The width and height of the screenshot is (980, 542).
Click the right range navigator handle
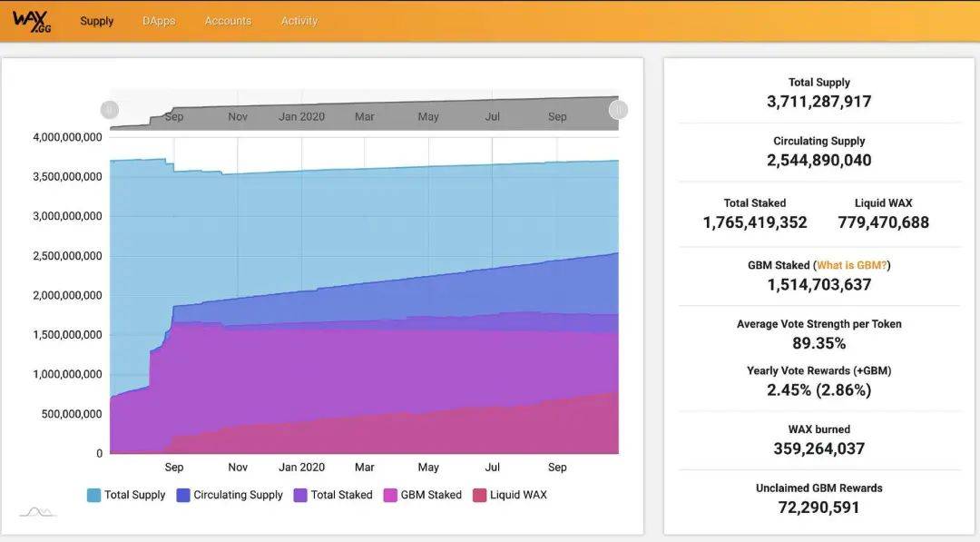(x=618, y=110)
